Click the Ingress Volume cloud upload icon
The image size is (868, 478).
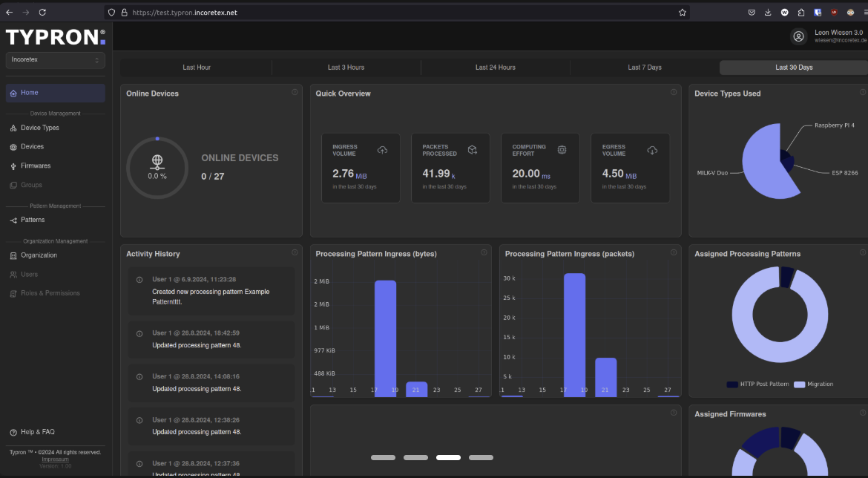pyautogui.click(x=383, y=150)
